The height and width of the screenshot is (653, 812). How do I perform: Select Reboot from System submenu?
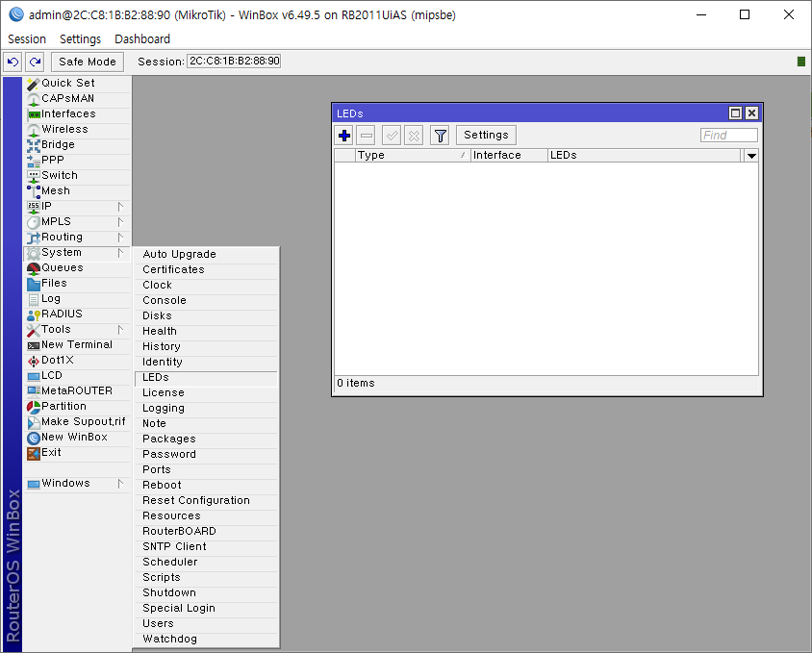coord(206,486)
